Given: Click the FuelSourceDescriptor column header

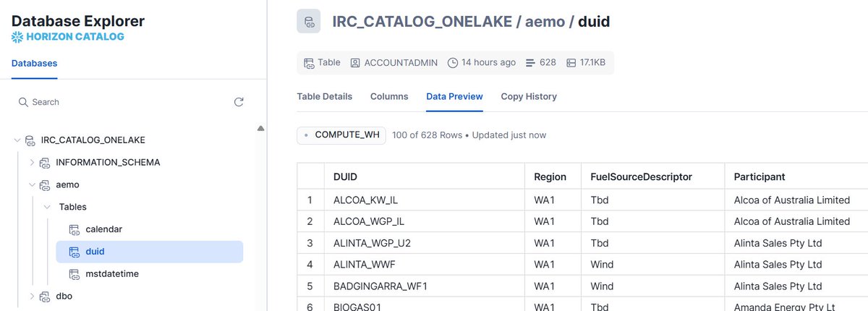Looking at the screenshot, I should [x=653, y=176].
